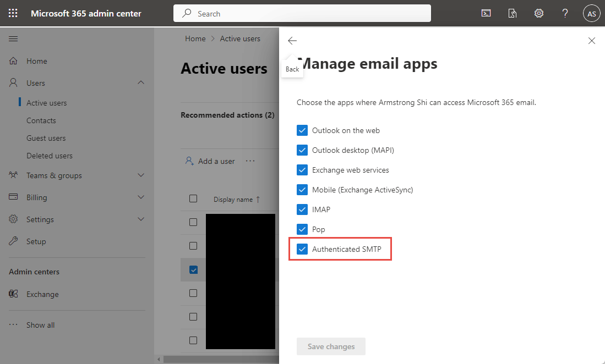The image size is (605, 364).
Task: Open the AS account avatar
Action: tap(591, 14)
